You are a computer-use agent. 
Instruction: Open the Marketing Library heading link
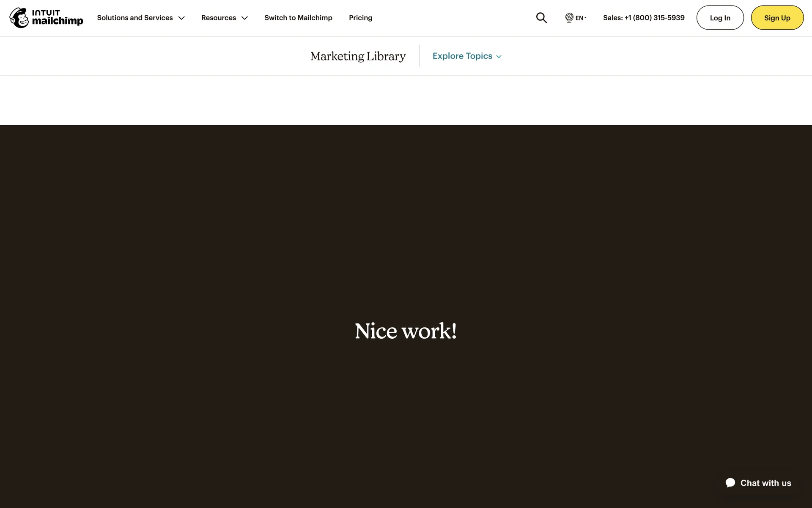358,56
